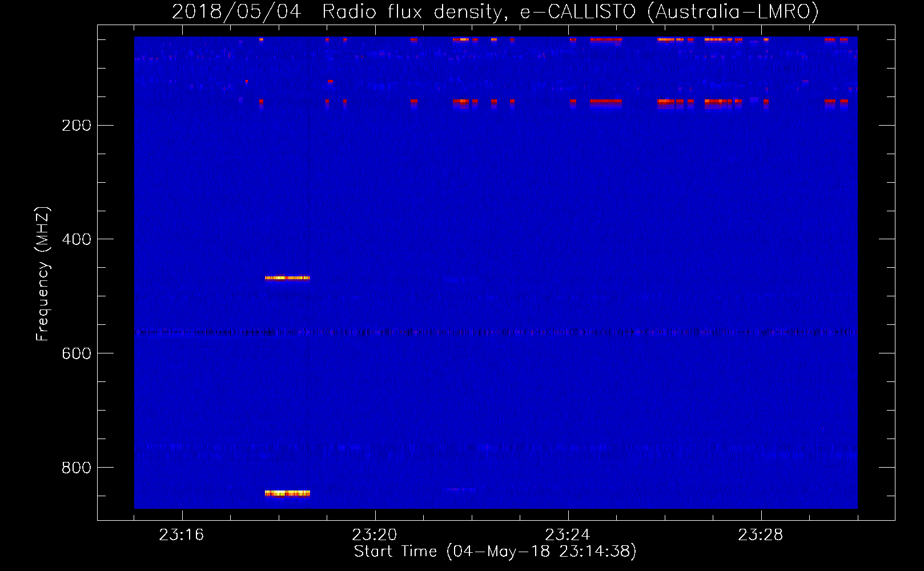
Task: Click the 23:20 time tick label
Action: point(375,535)
